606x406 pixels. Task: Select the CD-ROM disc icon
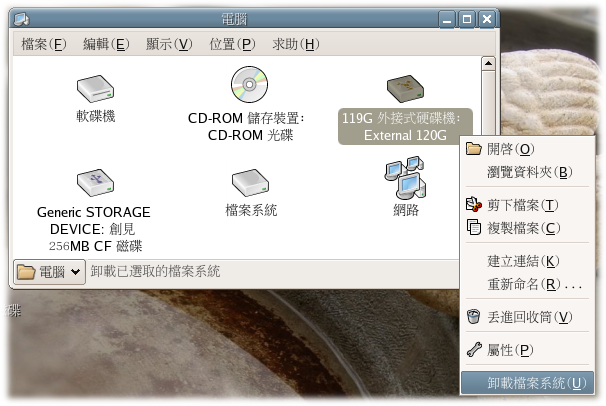[x=249, y=85]
